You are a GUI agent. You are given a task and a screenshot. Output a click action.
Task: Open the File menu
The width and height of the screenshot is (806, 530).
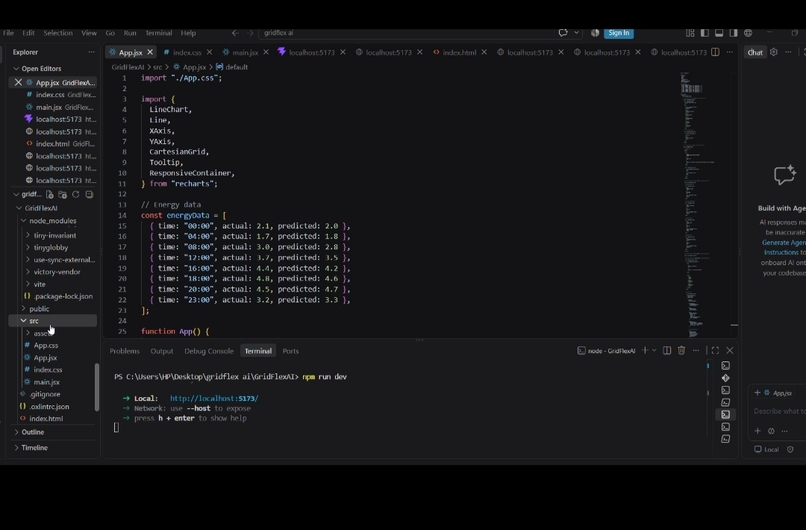[9, 33]
